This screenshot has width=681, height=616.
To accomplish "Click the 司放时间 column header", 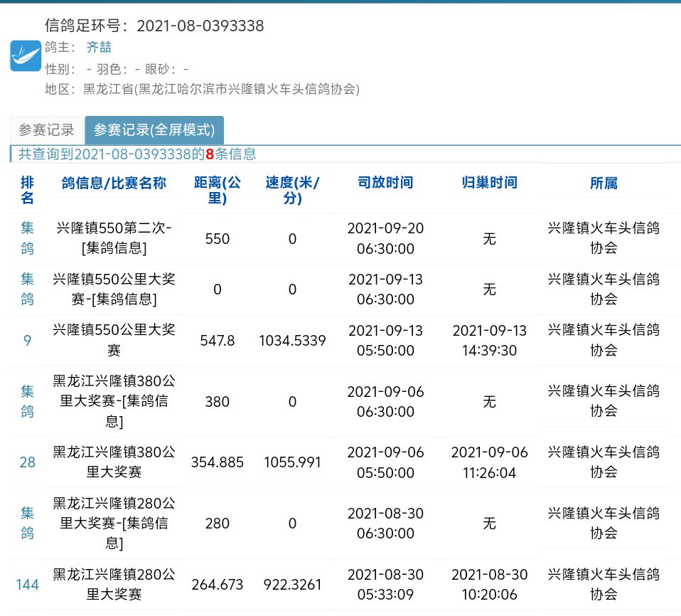I will point(385,183).
